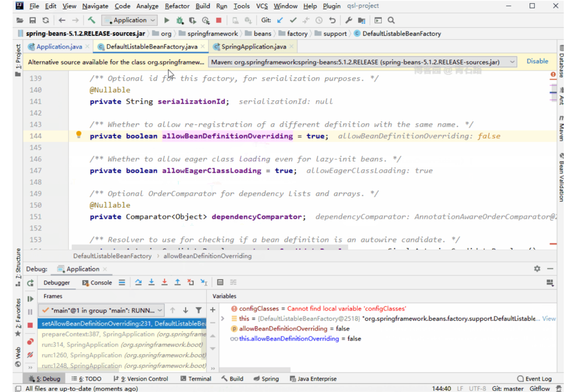Viewport: 568px width, 392px height.
Task: Open the Navigate menu
Action: [95, 6]
